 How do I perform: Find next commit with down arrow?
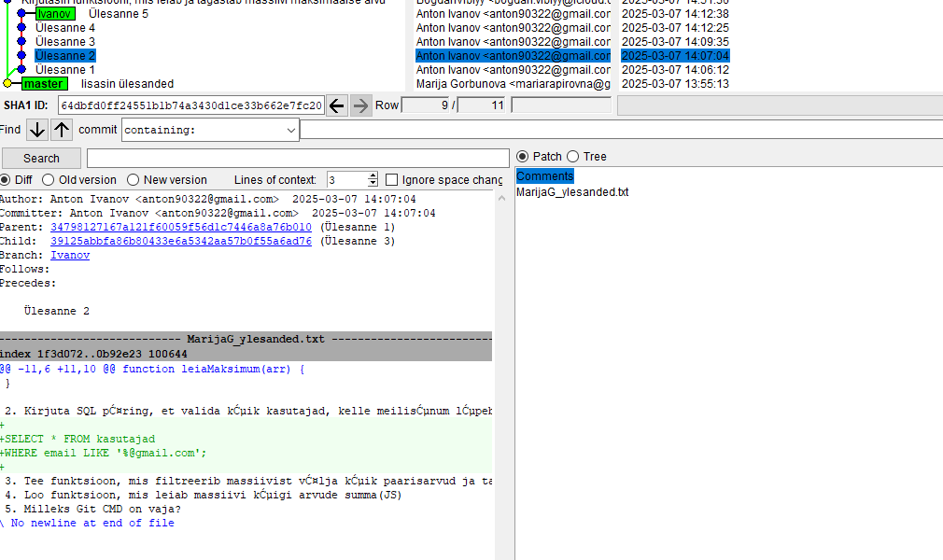click(x=36, y=131)
